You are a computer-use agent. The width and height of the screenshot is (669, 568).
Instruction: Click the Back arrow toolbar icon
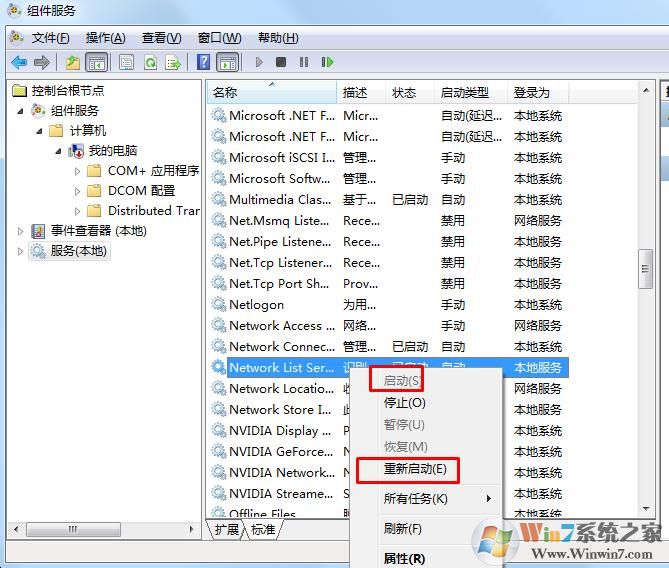coord(19,63)
